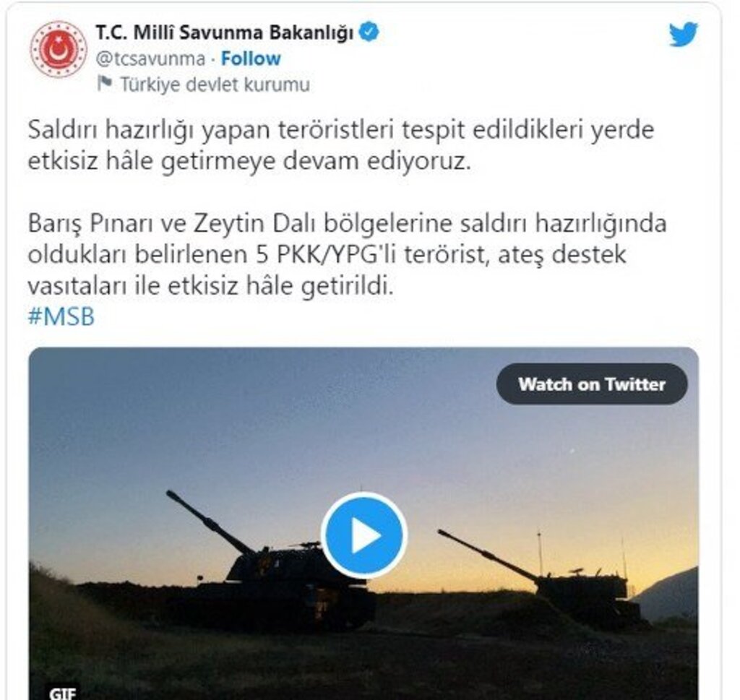Image resolution: width=740 pixels, height=700 pixels.
Task: Click the government flag icon
Action: [104, 84]
